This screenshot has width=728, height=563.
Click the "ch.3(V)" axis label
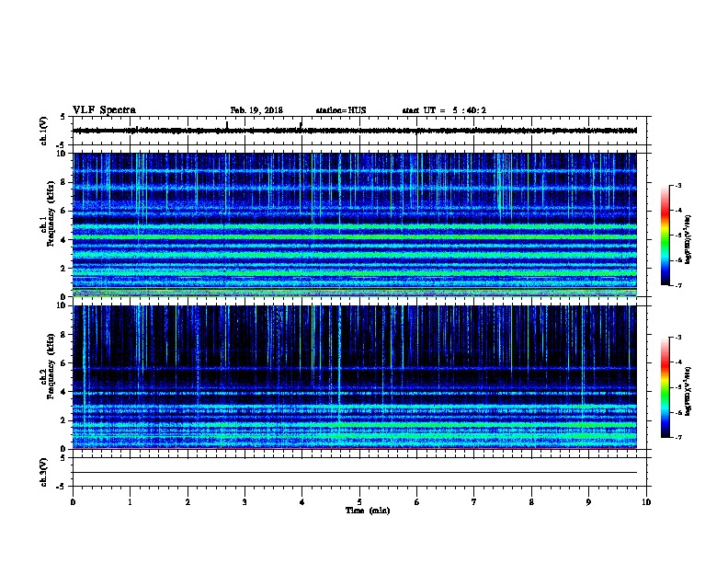[44, 472]
